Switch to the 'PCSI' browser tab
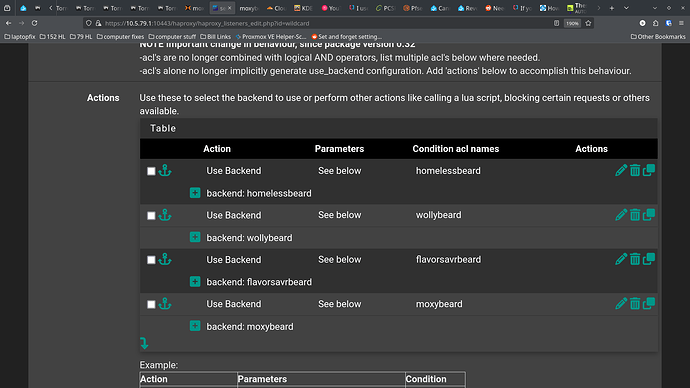 [x=385, y=8]
